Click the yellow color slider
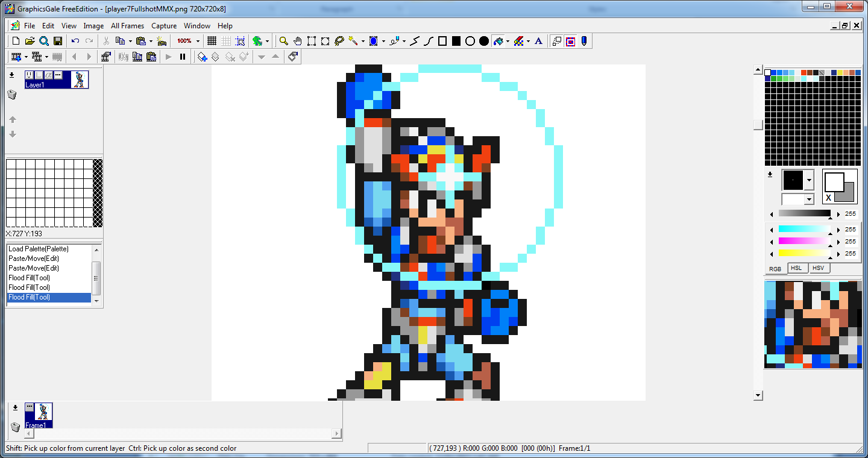Image resolution: width=868 pixels, height=458 pixels. (805, 254)
